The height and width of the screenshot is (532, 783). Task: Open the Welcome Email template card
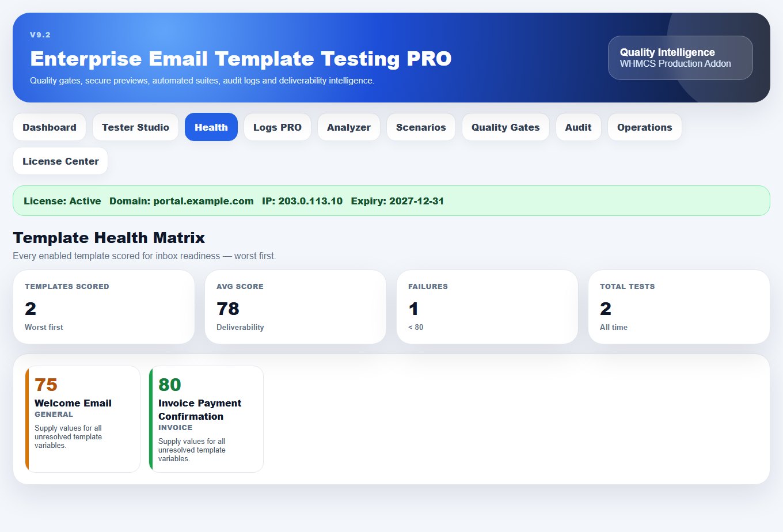tap(83, 419)
